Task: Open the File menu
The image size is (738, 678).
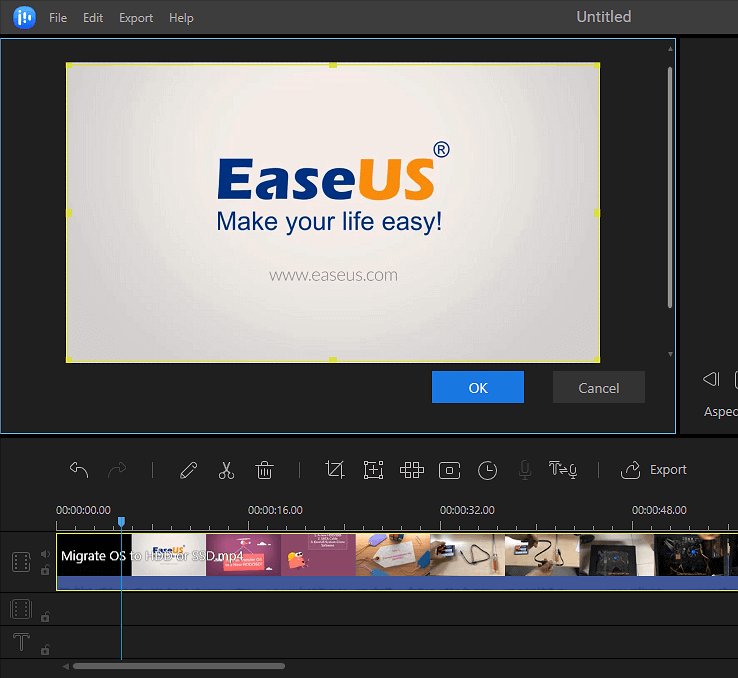Action: 58,18
